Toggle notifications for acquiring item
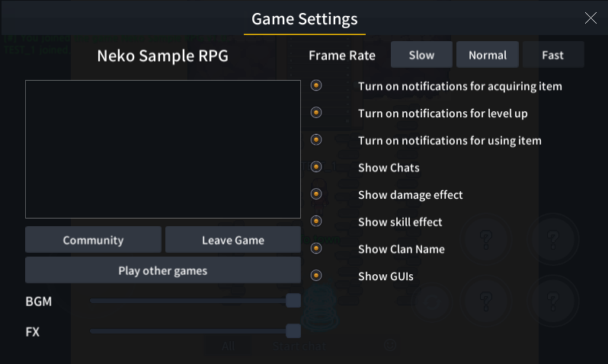The image size is (608, 364). (x=316, y=86)
